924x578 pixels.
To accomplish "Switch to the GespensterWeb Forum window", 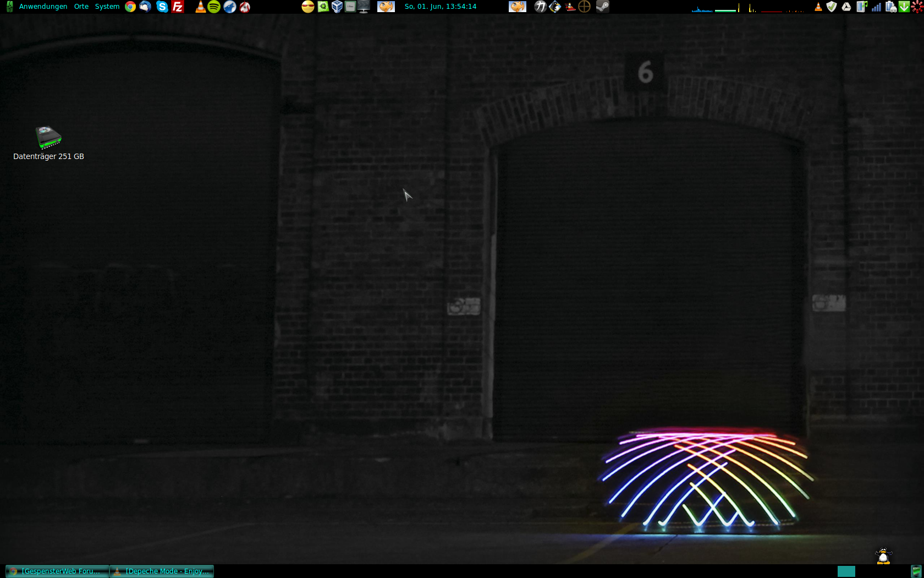I will point(57,571).
